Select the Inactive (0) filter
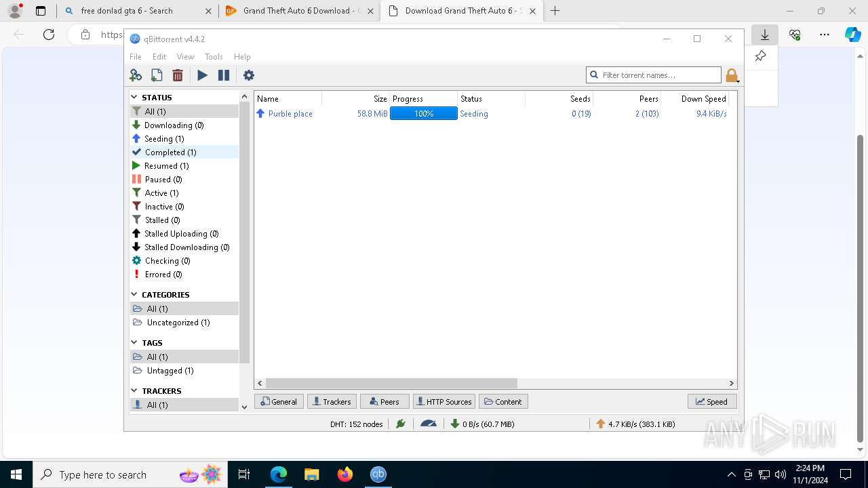Image resolution: width=868 pixels, height=488 pixels. [x=184, y=206]
